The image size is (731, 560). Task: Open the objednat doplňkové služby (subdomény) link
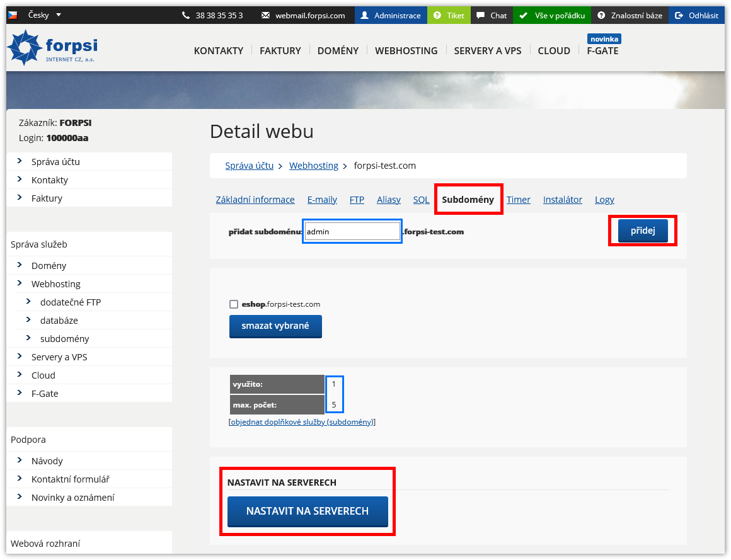tap(302, 421)
